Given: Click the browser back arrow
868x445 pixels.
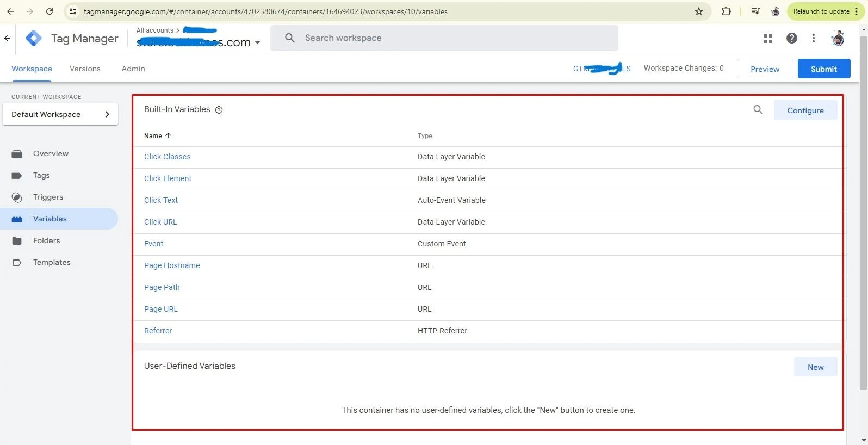Looking at the screenshot, I should [x=10, y=11].
